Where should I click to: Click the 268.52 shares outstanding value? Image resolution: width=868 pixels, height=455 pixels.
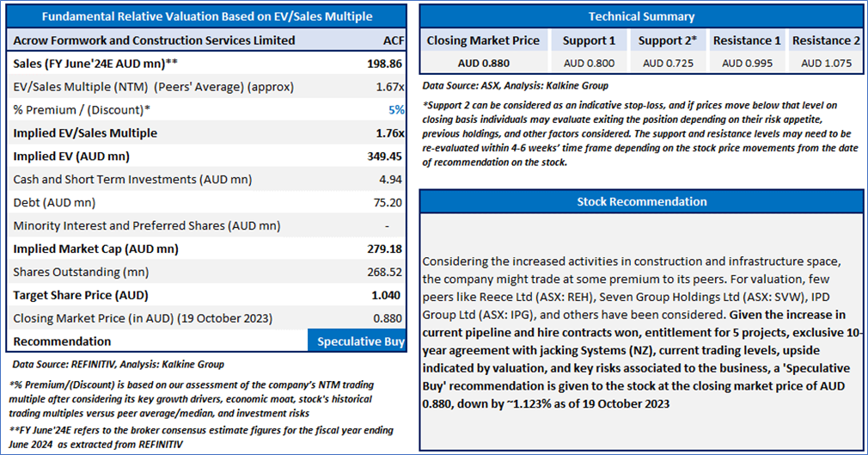pos(384,272)
